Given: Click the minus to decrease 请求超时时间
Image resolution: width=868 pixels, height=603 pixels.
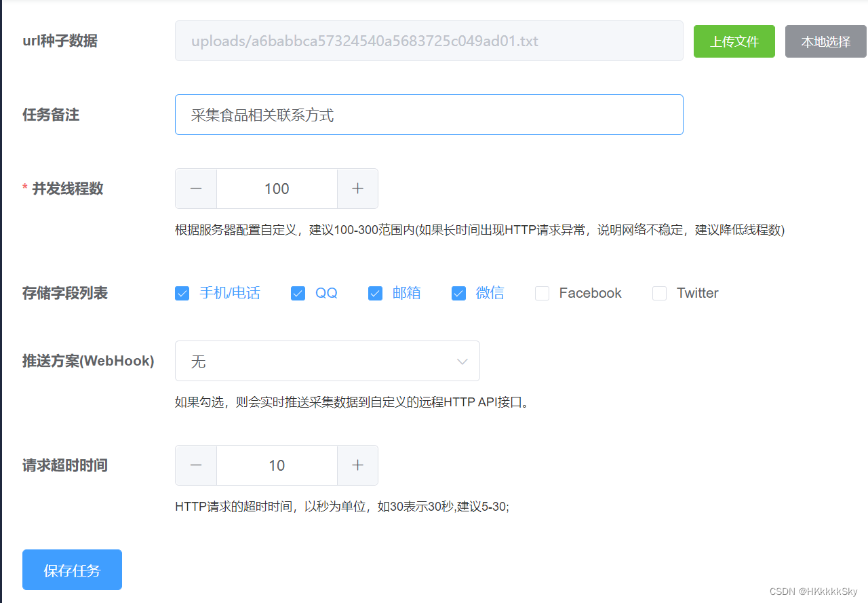Looking at the screenshot, I should coord(195,465).
